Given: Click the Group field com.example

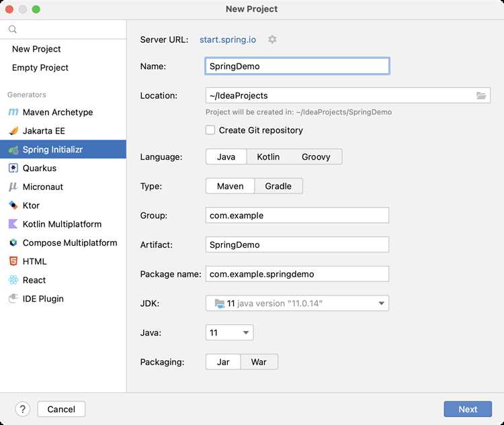Looking at the screenshot, I should [x=297, y=216].
